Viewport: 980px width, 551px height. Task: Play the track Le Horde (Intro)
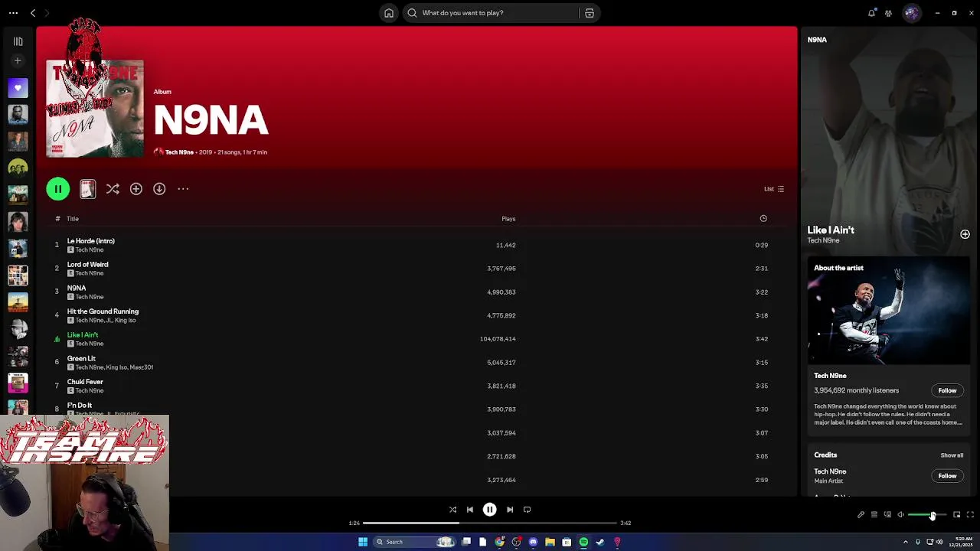[x=90, y=241]
